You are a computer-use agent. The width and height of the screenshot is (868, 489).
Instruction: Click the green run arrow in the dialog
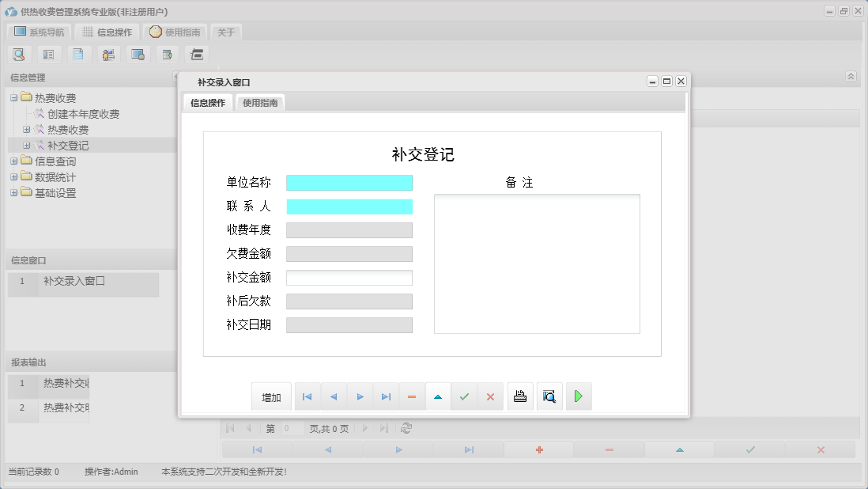[579, 396]
